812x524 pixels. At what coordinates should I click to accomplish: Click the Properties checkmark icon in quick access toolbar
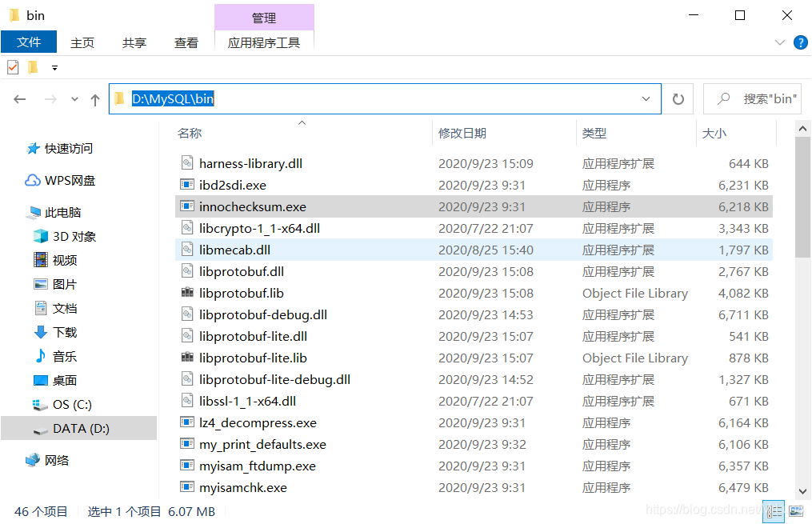[13, 67]
